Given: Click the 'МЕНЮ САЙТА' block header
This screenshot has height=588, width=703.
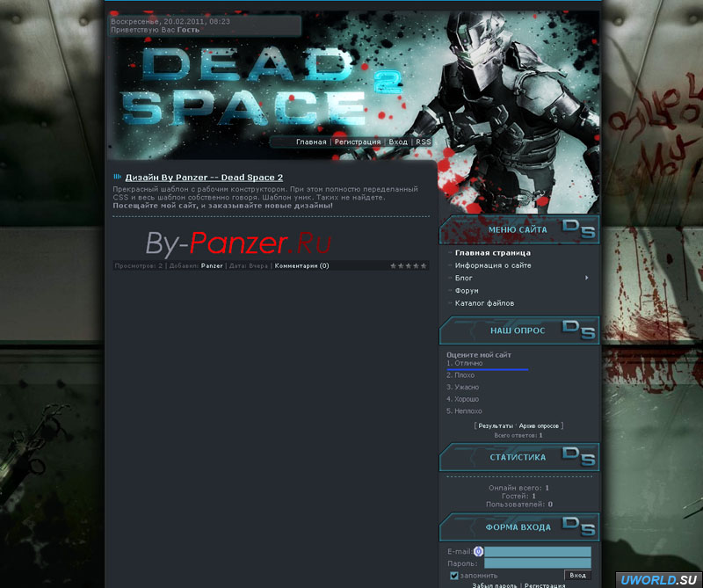Looking at the screenshot, I should click(x=519, y=229).
